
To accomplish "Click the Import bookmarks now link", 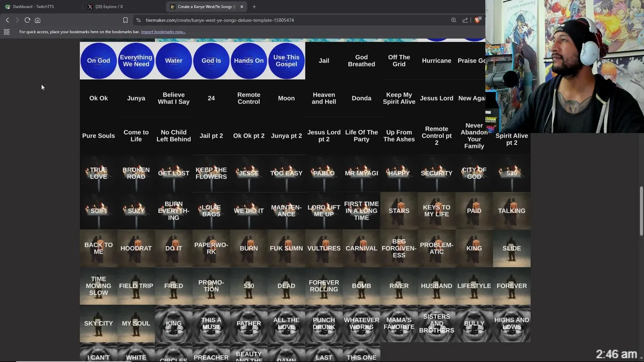I will [x=163, y=32].
